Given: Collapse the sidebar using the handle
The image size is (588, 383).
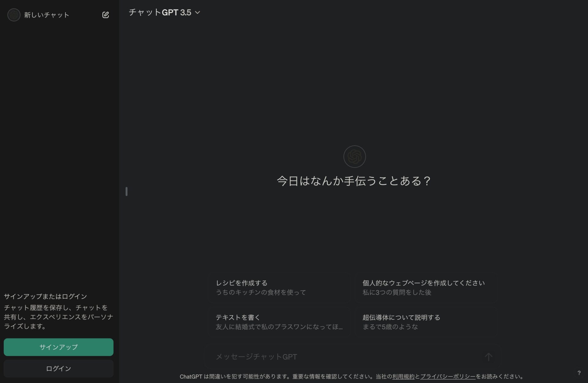Looking at the screenshot, I should click(126, 191).
